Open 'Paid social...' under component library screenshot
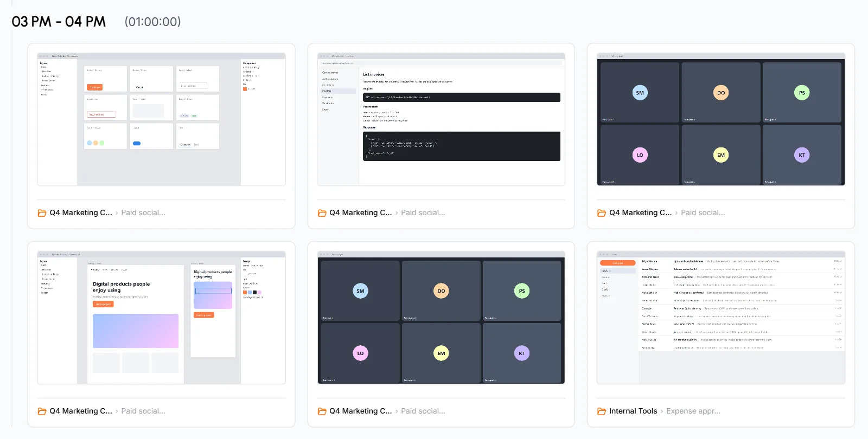Image resolution: width=868 pixels, height=439 pixels. point(143,213)
